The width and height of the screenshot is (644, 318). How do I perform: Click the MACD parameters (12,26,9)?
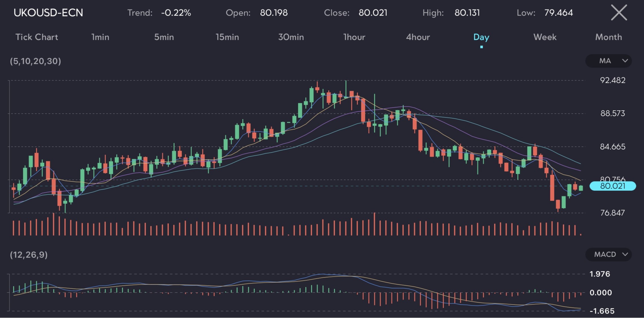(29, 255)
